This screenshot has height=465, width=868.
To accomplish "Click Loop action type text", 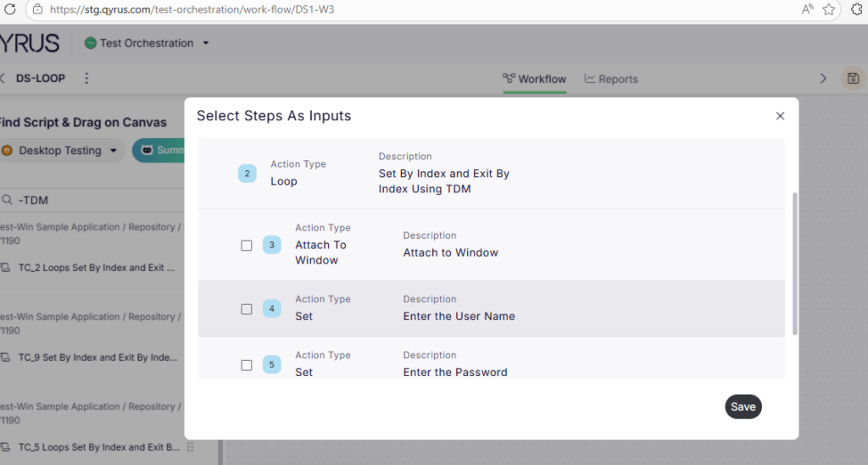I will [x=284, y=181].
